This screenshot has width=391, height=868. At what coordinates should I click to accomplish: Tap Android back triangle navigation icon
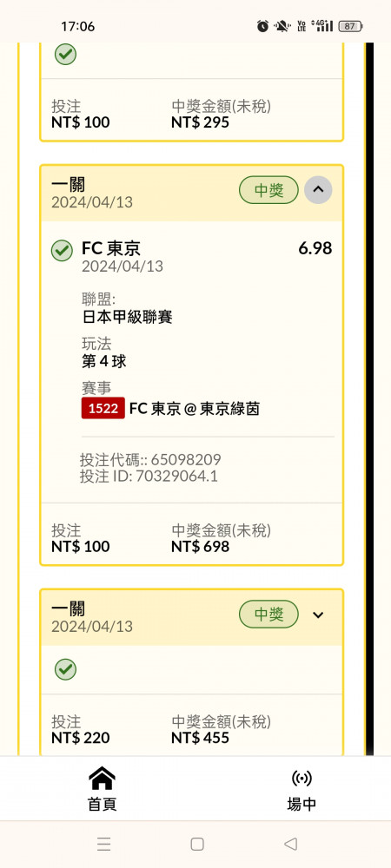coord(291,844)
